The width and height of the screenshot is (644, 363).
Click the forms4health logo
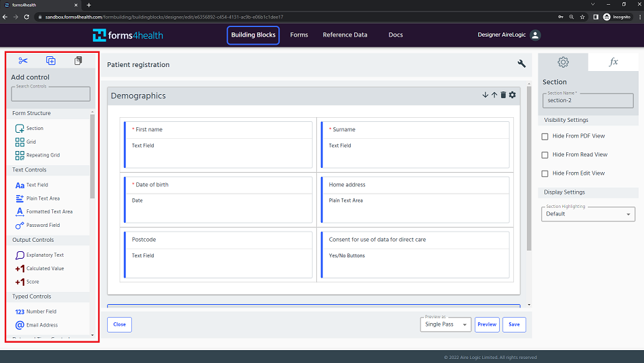(x=128, y=35)
